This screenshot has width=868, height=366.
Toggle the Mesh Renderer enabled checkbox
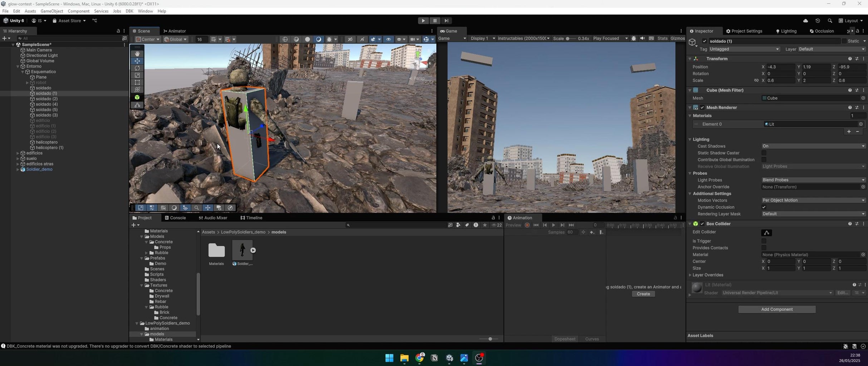[x=702, y=108]
